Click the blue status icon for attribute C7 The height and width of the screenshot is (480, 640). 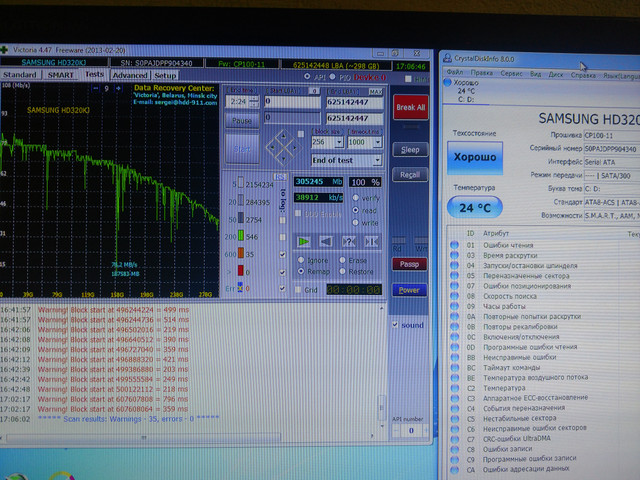tap(454, 439)
